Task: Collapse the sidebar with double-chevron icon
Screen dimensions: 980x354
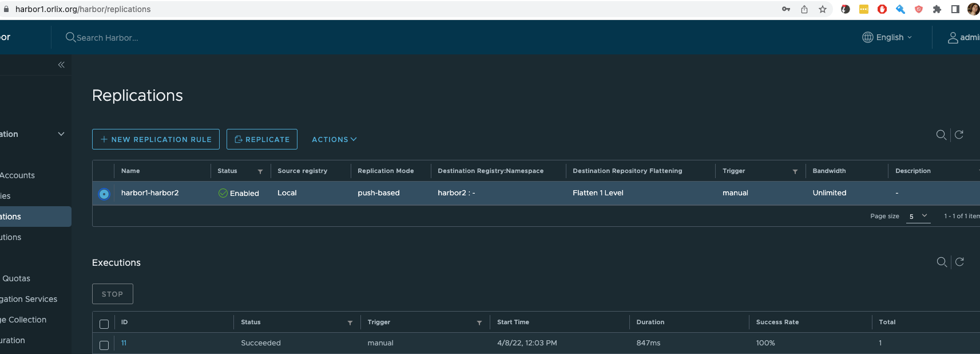Action: 61,65
